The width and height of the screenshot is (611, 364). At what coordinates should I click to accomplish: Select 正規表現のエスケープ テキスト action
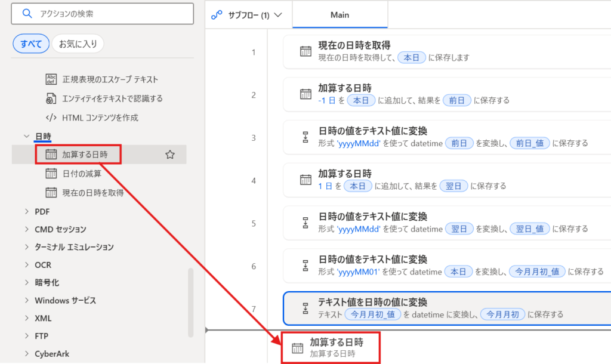[110, 79]
